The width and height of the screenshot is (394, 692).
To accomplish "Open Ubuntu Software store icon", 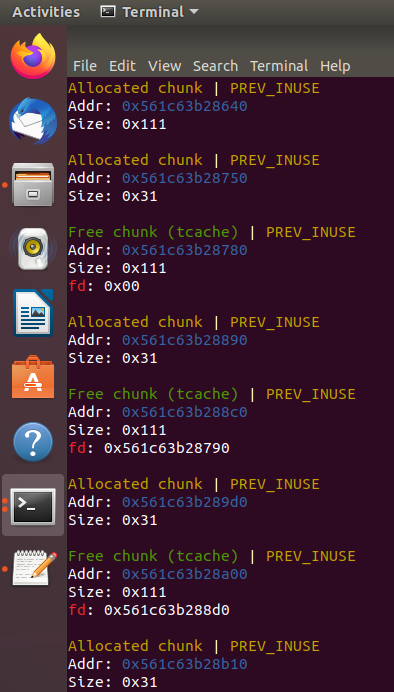I will (33, 377).
